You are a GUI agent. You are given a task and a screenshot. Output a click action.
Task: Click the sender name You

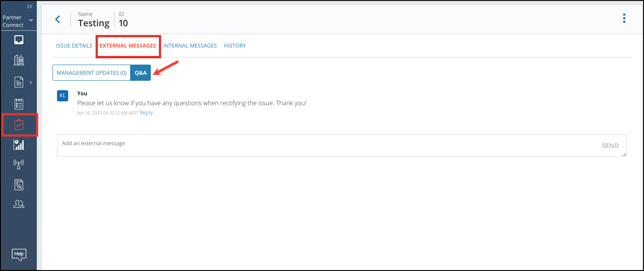click(82, 93)
